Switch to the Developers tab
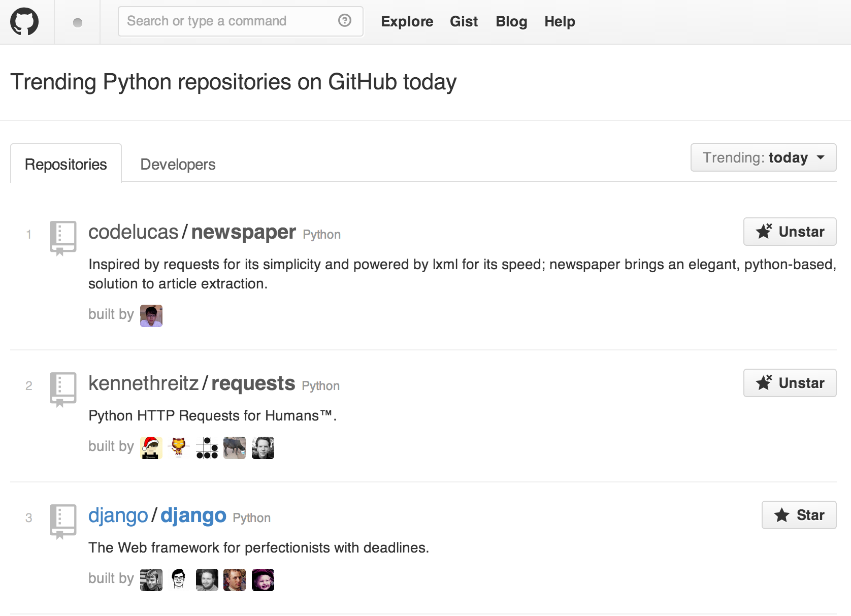The image size is (851, 616). (x=178, y=165)
